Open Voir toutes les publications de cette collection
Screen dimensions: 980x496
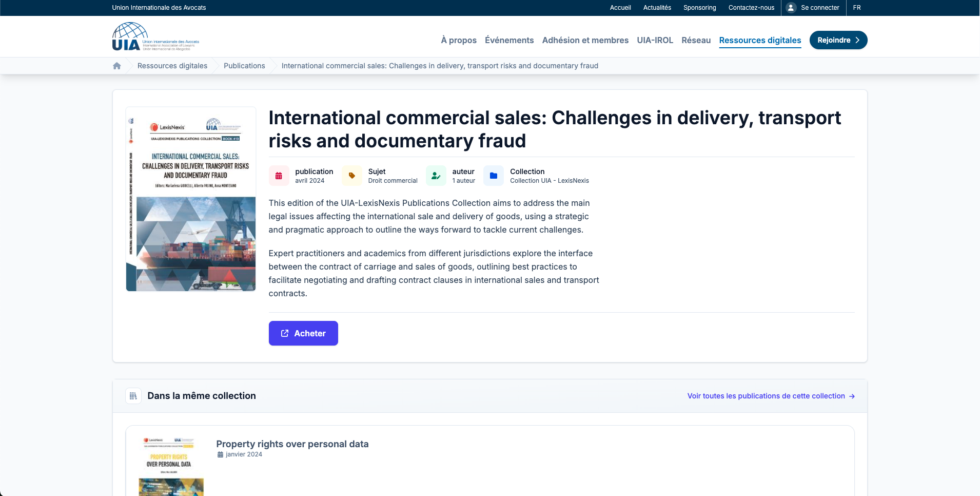click(x=771, y=396)
